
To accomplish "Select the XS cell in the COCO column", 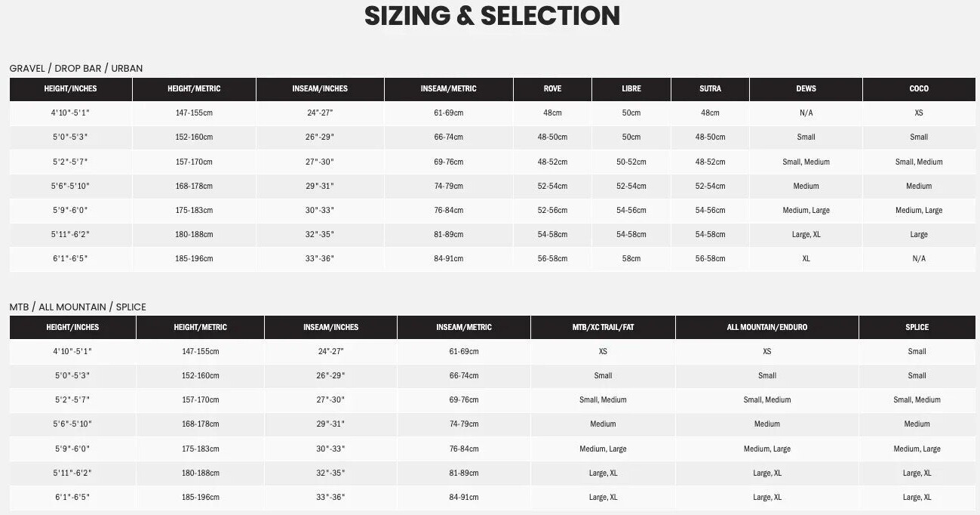I will (919, 113).
